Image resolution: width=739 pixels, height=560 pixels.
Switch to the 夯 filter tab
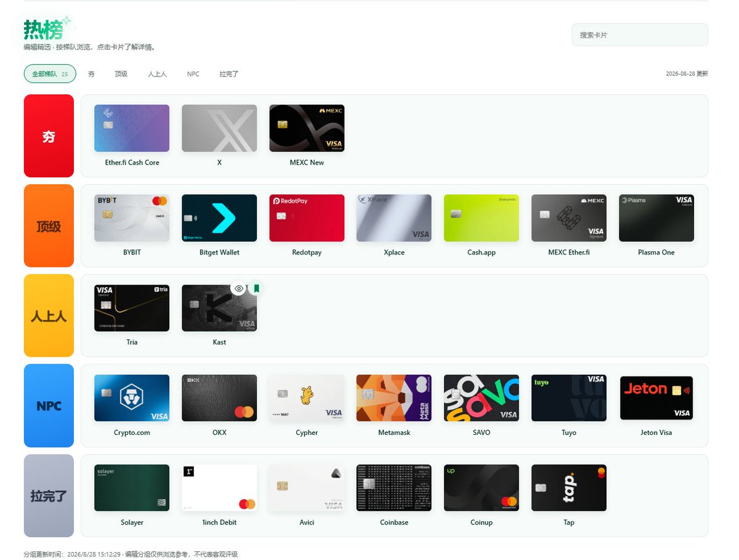pyautogui.click(x=91, y=74)
